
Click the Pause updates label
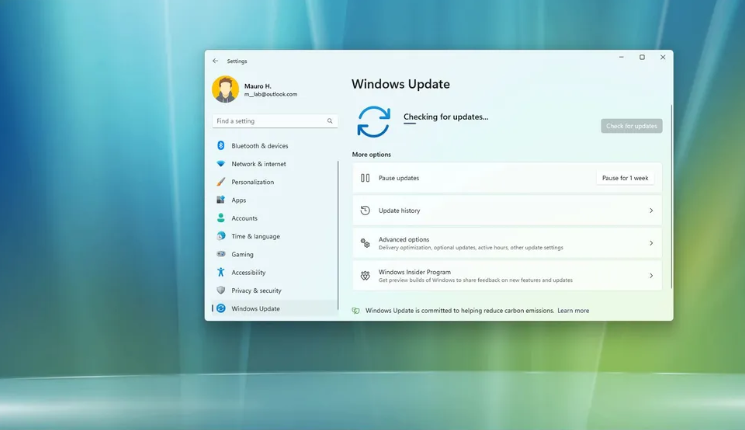pyautogui.click(x=399, y=178)
